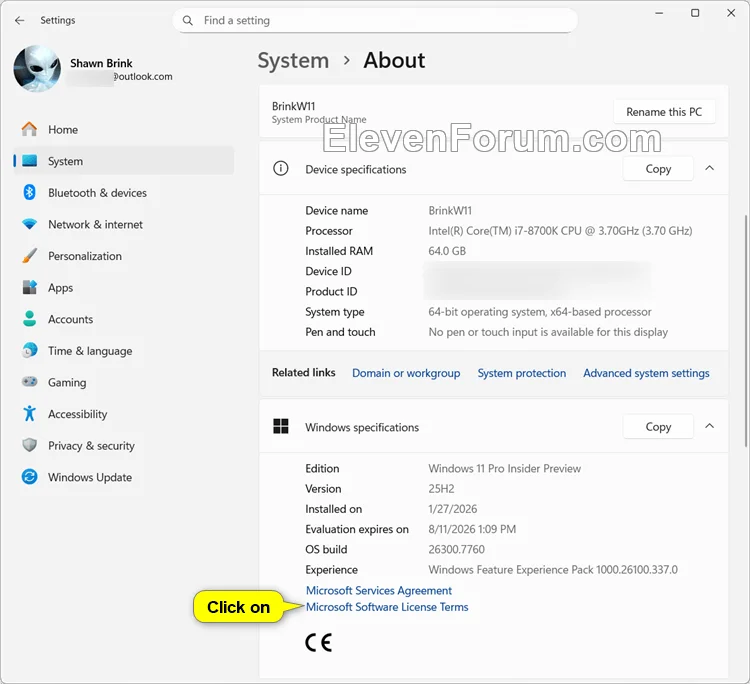750x684 pixels.
Task: Maximize the Settings window
Action: tap(695, 13)
